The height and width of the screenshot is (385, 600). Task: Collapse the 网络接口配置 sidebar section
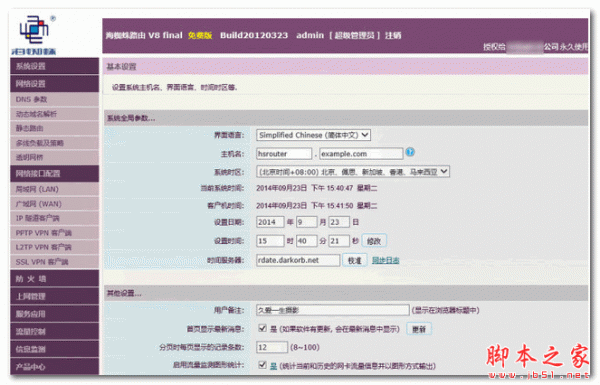pos(54,173)
